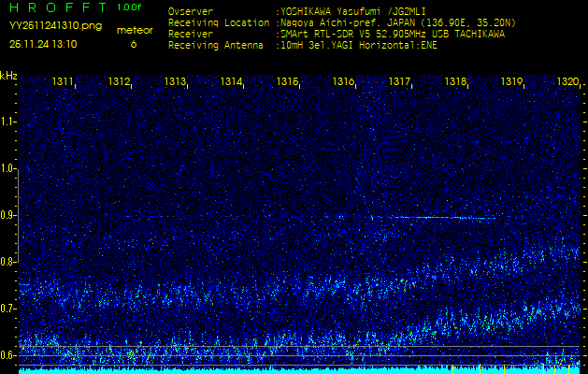The height and width of the screenshot is (374, 588).
Task: Select the 1313 time tick label
Action: coord(176,82)
